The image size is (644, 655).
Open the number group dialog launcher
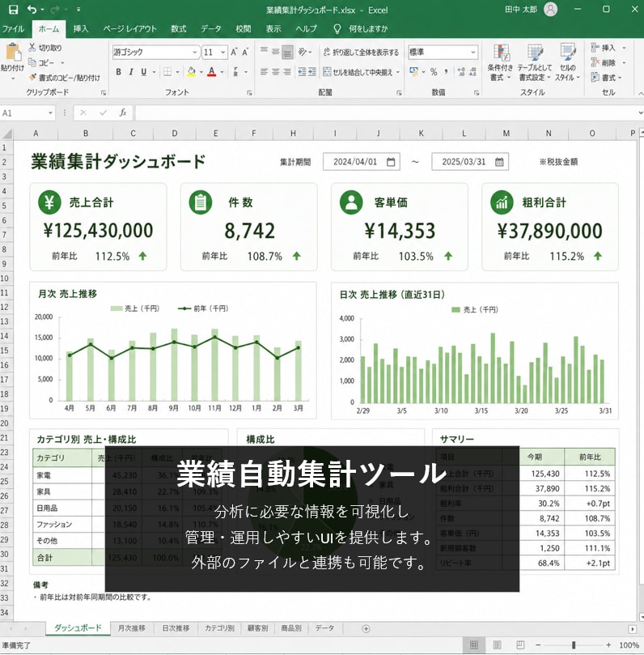tap(477, 93)
